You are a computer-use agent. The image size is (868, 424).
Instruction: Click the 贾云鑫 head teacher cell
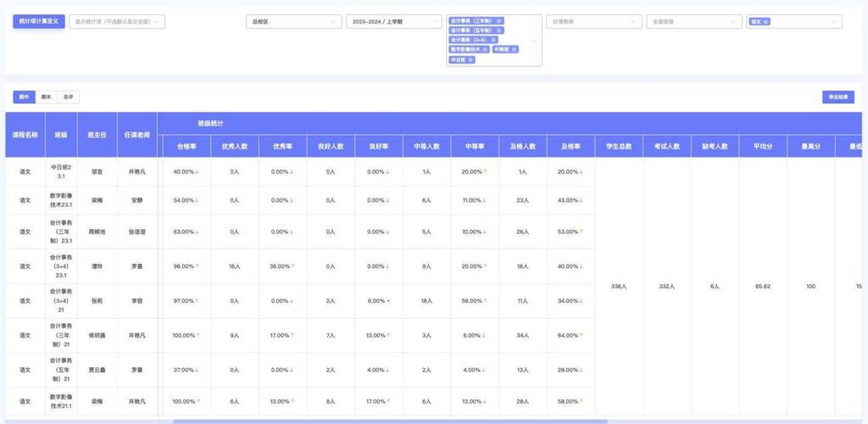[97, 370]
